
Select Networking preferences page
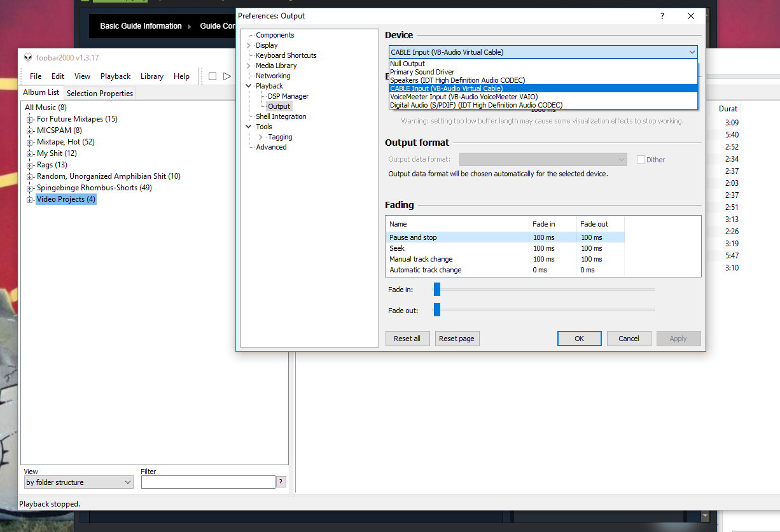pos(273,76)
